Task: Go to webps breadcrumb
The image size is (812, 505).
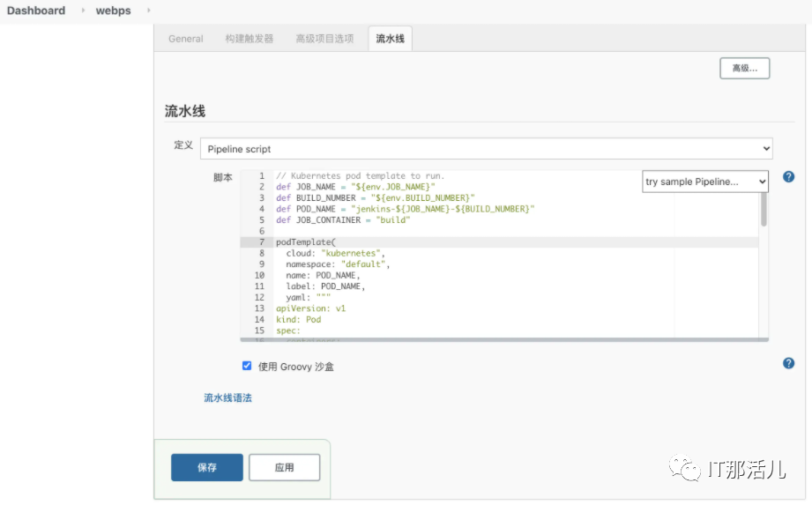Action: click(x=114, y=11)
